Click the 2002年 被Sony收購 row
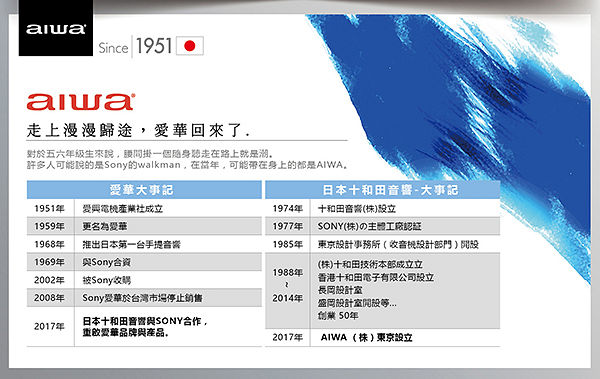 pyautogui.click(x=144, y=280)
